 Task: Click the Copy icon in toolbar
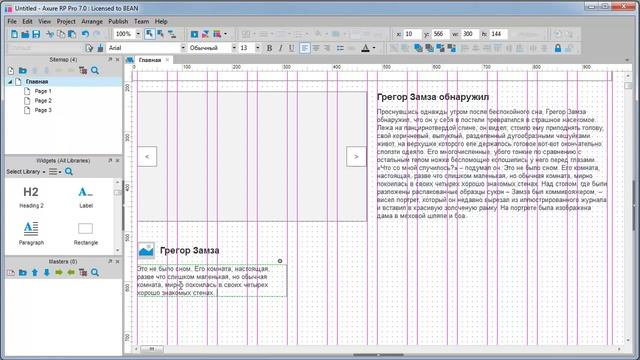[x=61, y=34]
